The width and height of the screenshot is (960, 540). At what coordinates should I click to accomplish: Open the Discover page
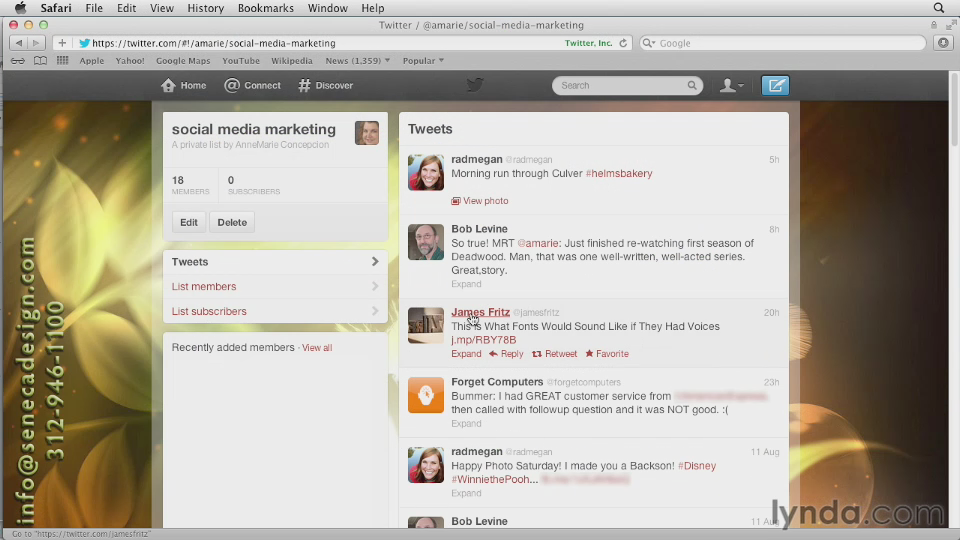pos(326,86)
